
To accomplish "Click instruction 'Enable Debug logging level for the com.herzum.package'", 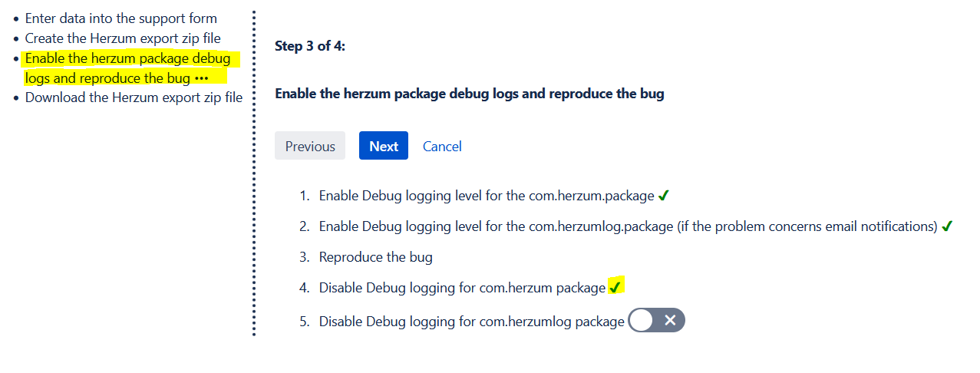I will tap(487, 196).
